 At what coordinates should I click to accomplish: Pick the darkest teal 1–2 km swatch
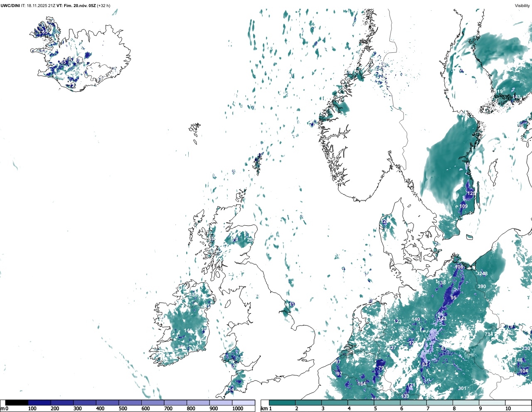[282, 402]
